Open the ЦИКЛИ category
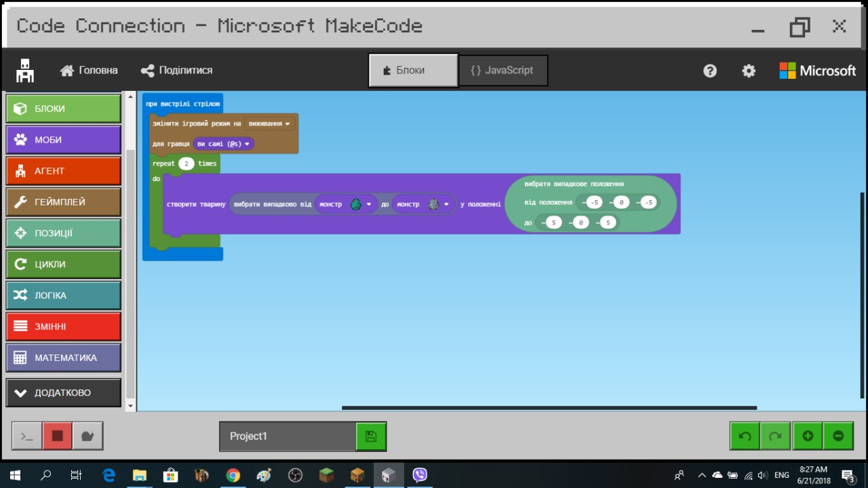The image size is (868, 488). [x=63, y=265]
